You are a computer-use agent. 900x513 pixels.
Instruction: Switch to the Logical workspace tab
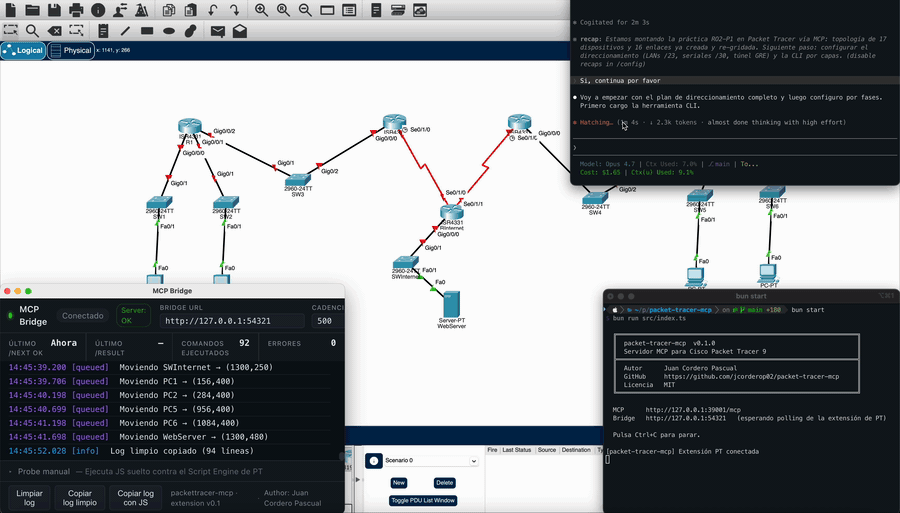pos(23,50)
